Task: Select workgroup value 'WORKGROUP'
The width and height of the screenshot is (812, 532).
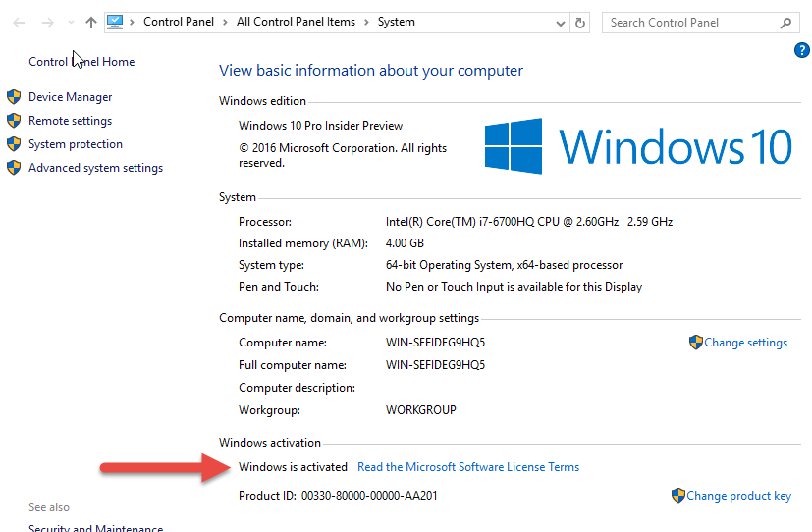Action: tap(420, 410)
